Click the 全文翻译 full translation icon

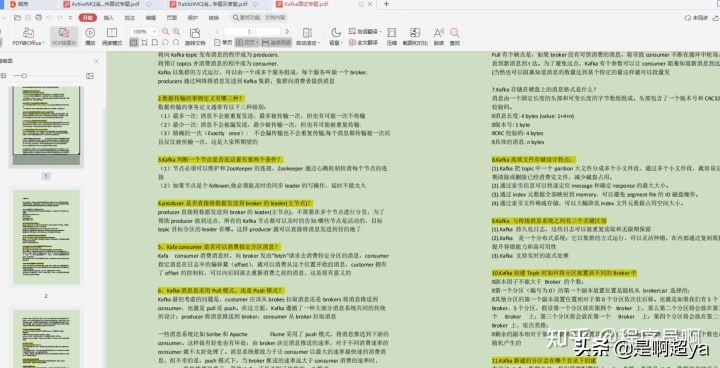[352, 42]
